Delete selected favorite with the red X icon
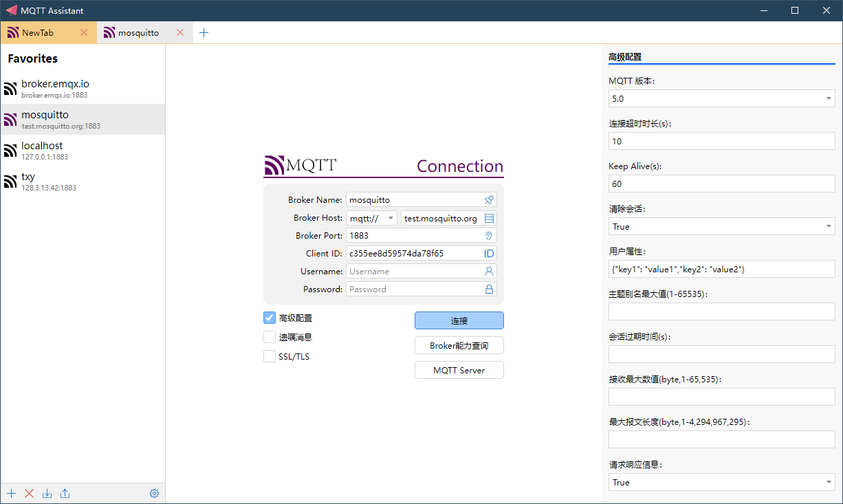 coord(29,493)
